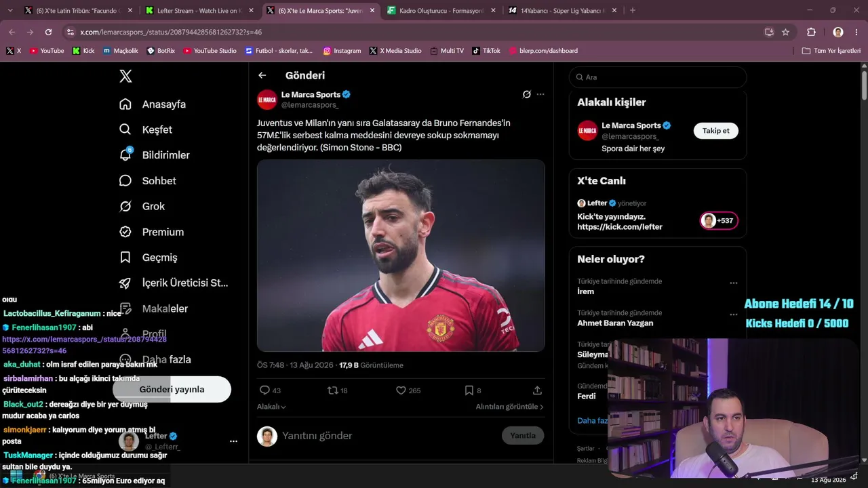The width and height of the screenshot is (868, 488).
Task: Open Alıntıları görüntüle link
Action: (510, 407)
